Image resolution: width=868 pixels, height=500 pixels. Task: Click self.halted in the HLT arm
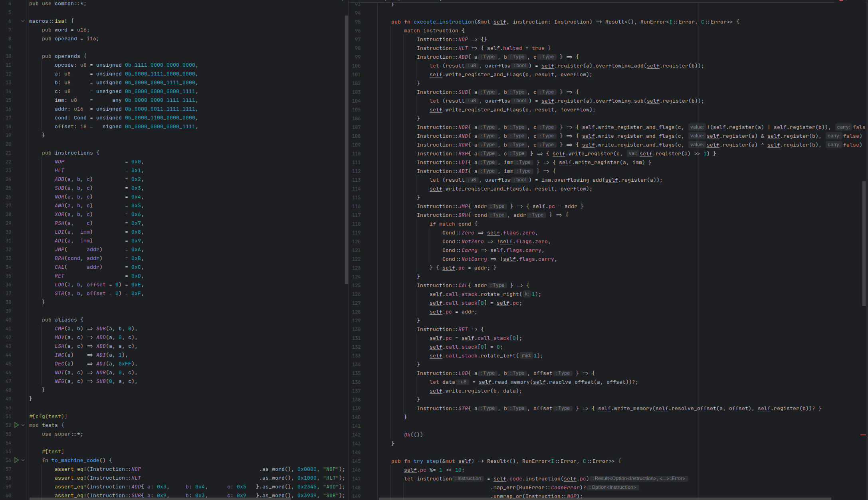click(x=504, y=48)
